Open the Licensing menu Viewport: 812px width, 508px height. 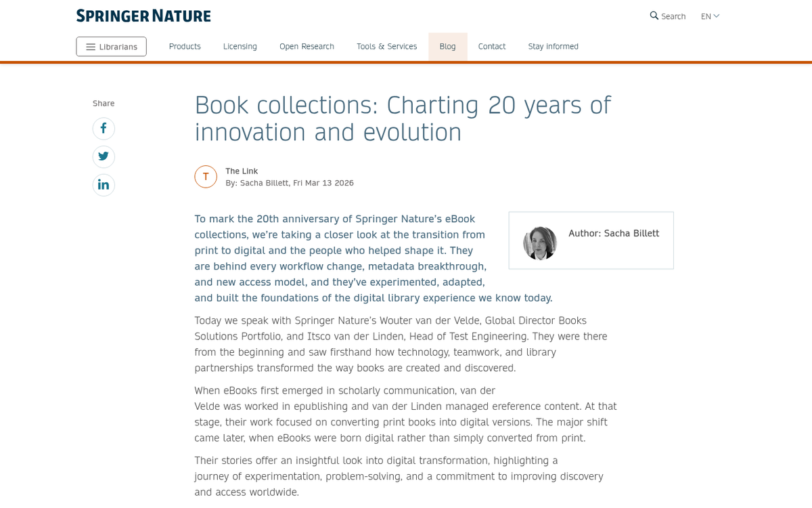[240, 46]
